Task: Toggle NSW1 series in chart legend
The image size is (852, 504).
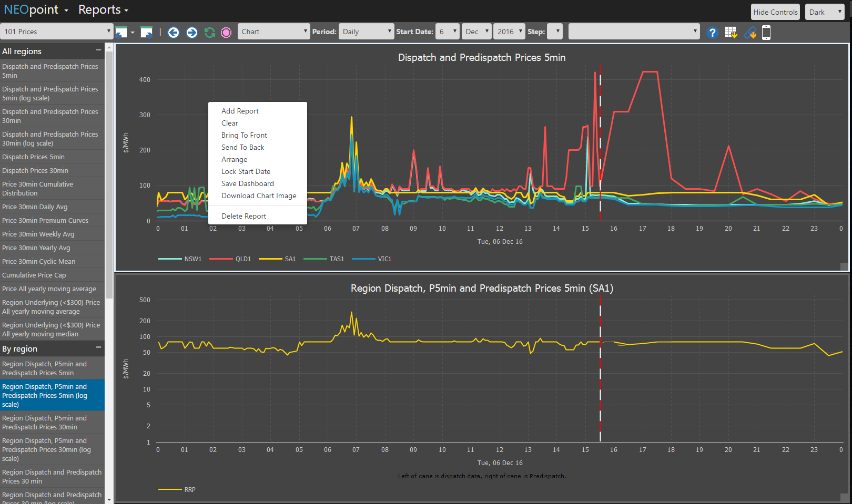Action: point(192,259)
